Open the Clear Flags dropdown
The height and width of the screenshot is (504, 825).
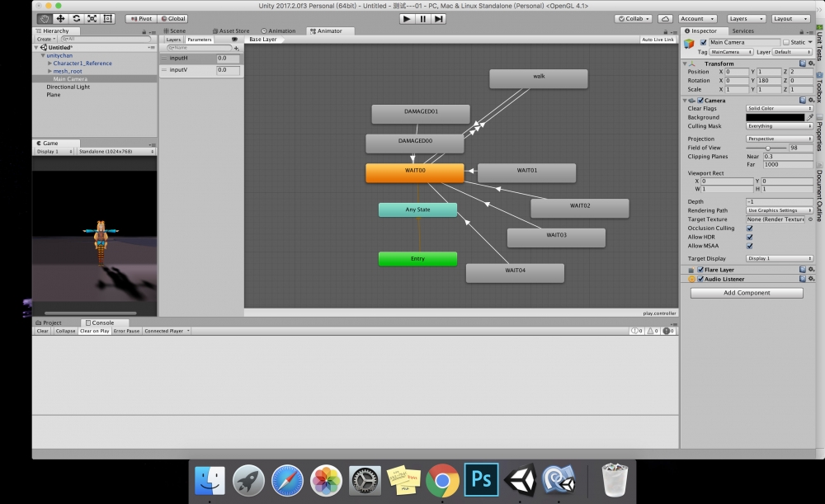coord(780,108)
